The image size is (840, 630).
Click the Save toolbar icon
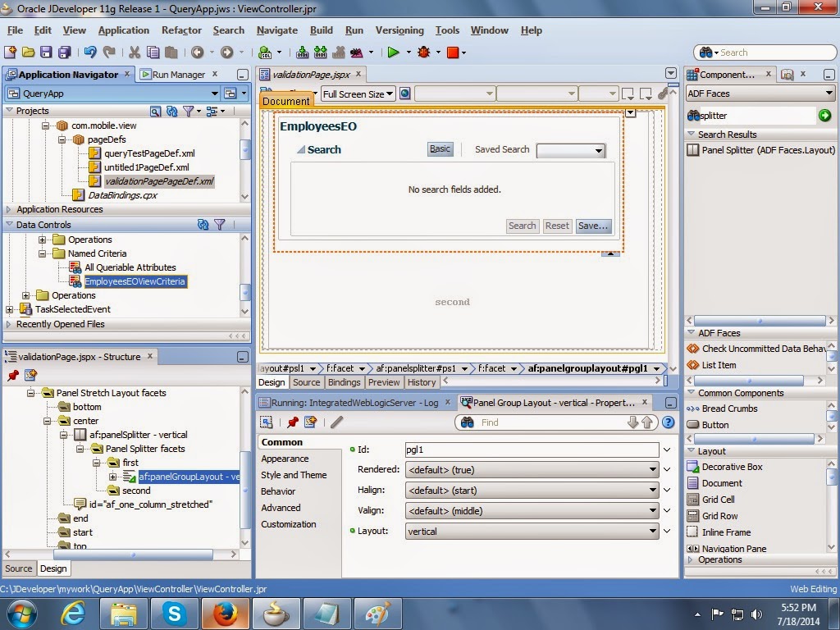pos(46,52)
